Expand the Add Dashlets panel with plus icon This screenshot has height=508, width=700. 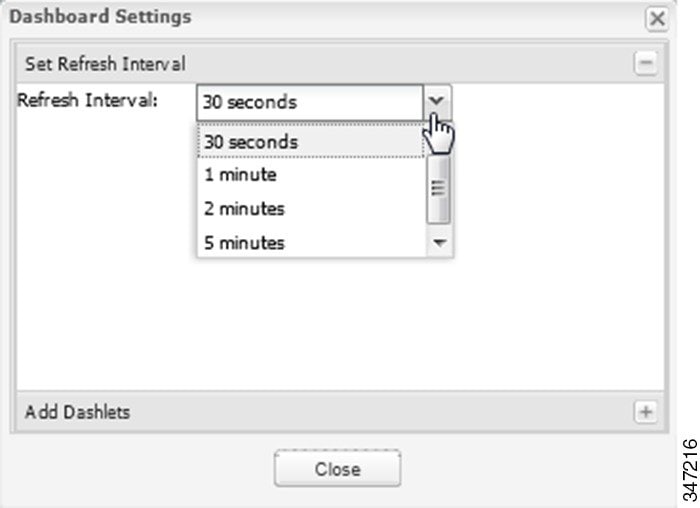646,411
